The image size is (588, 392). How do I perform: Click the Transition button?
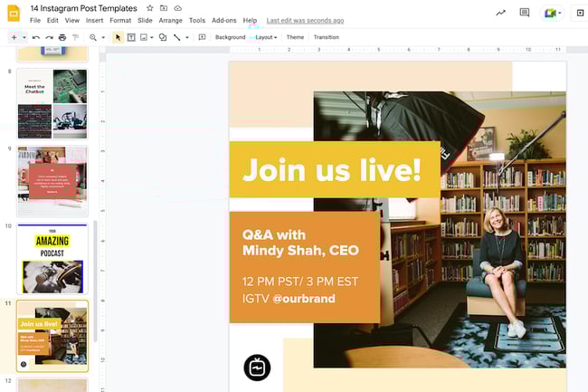[326, 37]
